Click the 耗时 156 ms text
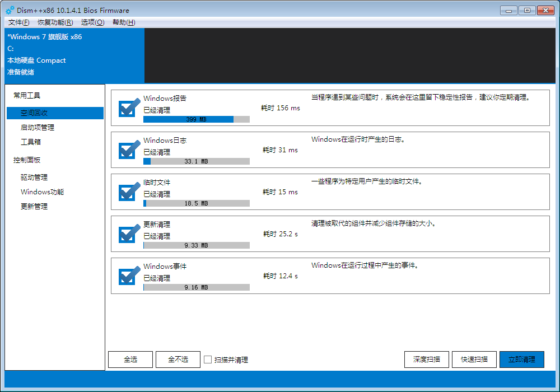Screen dimensions: 560x392 tap(281, 108)
